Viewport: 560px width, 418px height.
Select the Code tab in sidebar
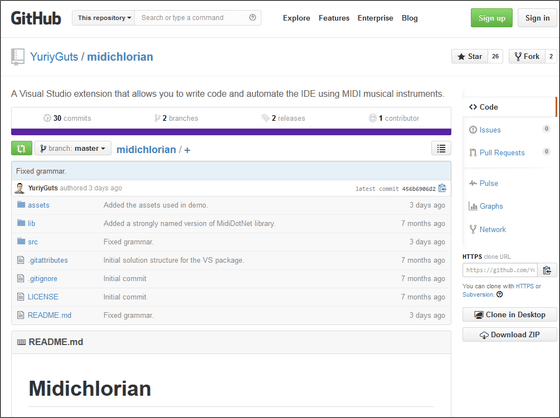coord(509,107)
